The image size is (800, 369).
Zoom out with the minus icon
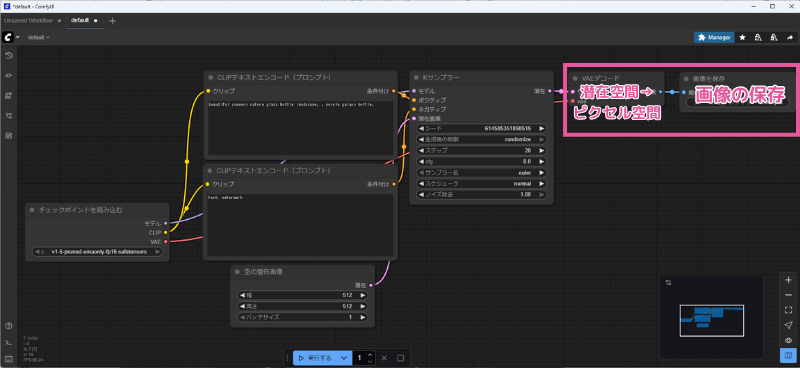[x=788, y=295]
